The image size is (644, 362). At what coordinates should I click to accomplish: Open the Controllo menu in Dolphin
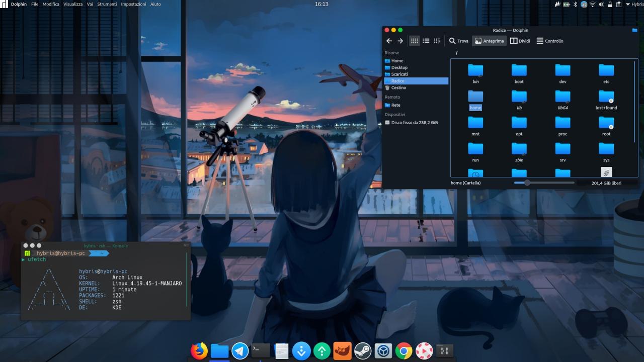(x=550, y=41)
